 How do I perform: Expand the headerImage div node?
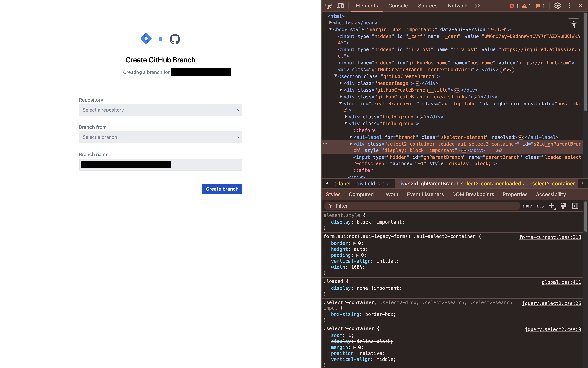tap(341, 83)
